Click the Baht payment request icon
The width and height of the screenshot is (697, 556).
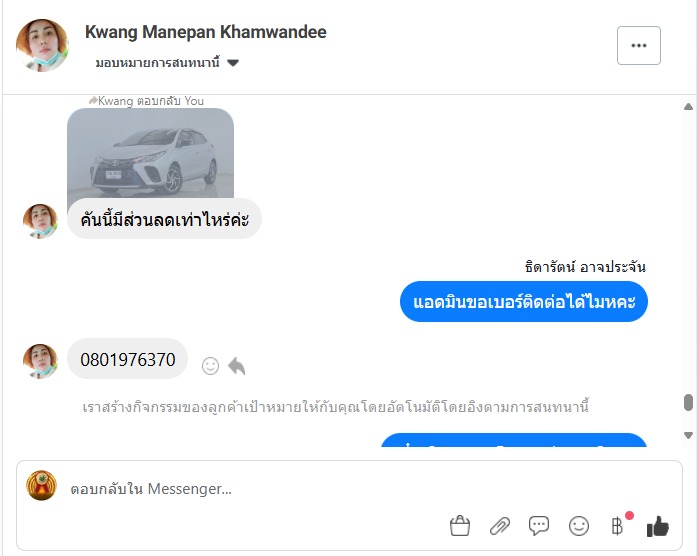click(x=618, y=526)
